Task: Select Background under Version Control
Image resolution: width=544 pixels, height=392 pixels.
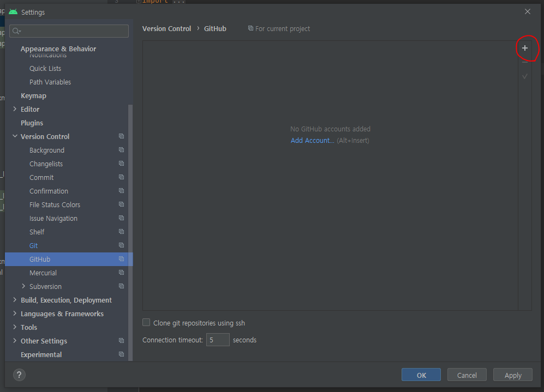Action: [x=47, y=150]
